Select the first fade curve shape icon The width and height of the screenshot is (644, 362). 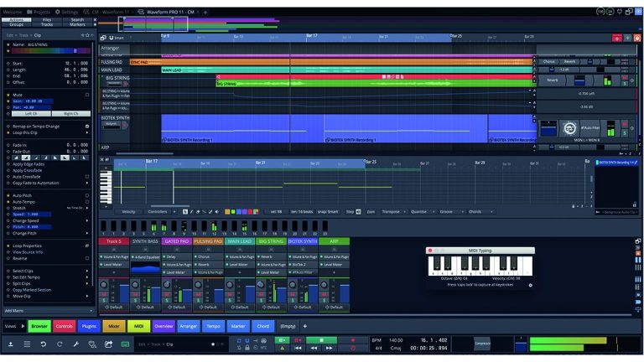16,158
